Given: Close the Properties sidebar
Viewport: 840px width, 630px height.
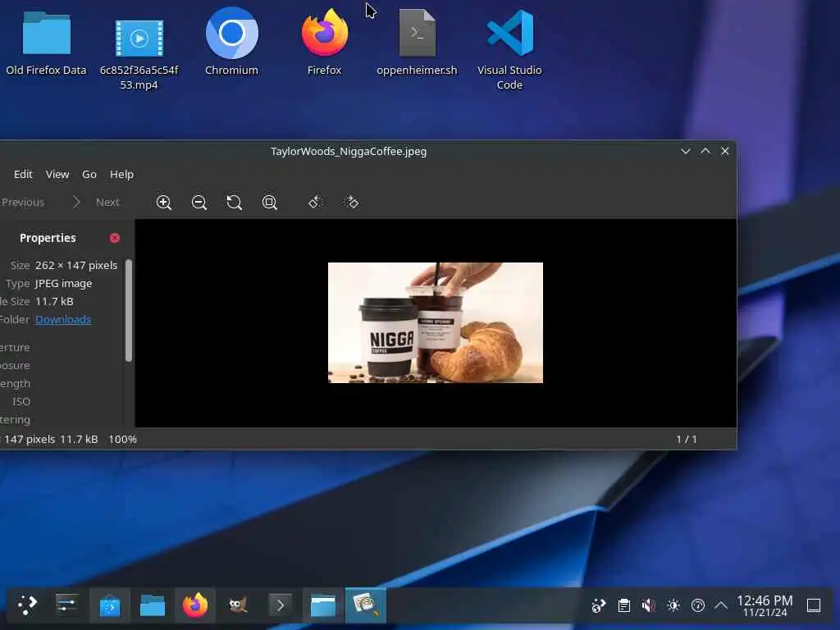Looking at the screenshot, I should pos(115,238).
